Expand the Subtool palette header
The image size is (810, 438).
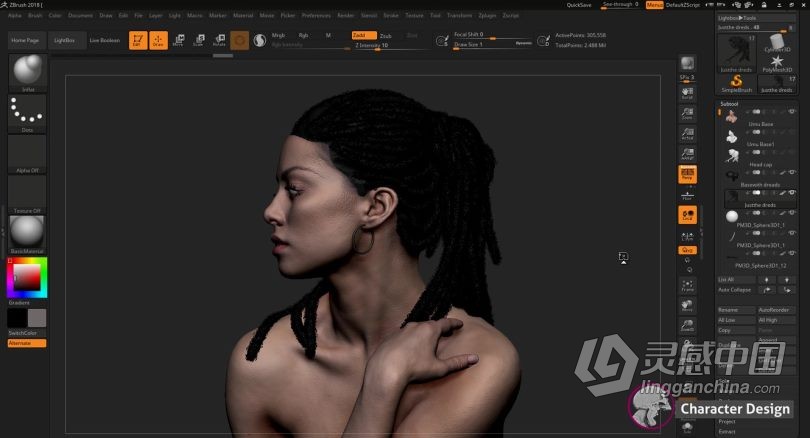pyautogui.click(x=729, y=104)
